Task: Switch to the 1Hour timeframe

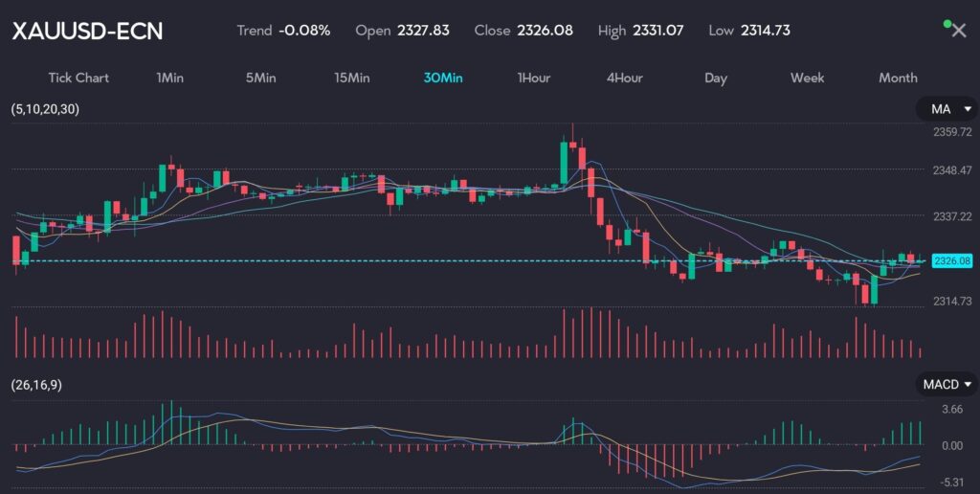Action: pos(533,78)
